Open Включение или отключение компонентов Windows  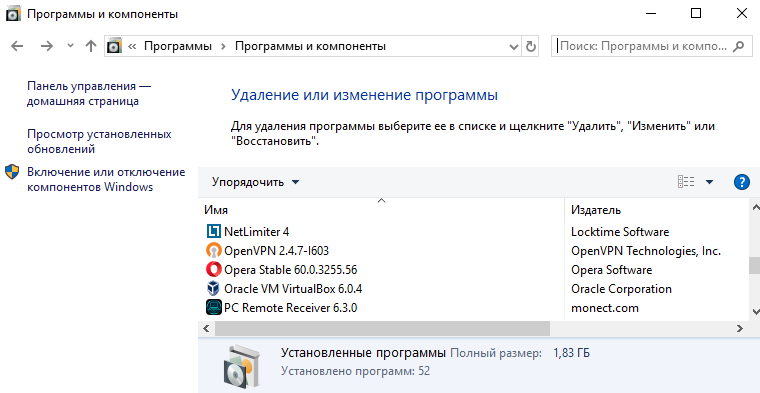point(106,180)
